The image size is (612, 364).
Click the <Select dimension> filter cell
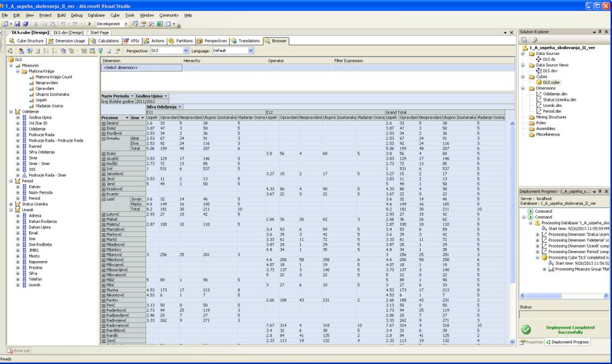(x=141, y=68)
